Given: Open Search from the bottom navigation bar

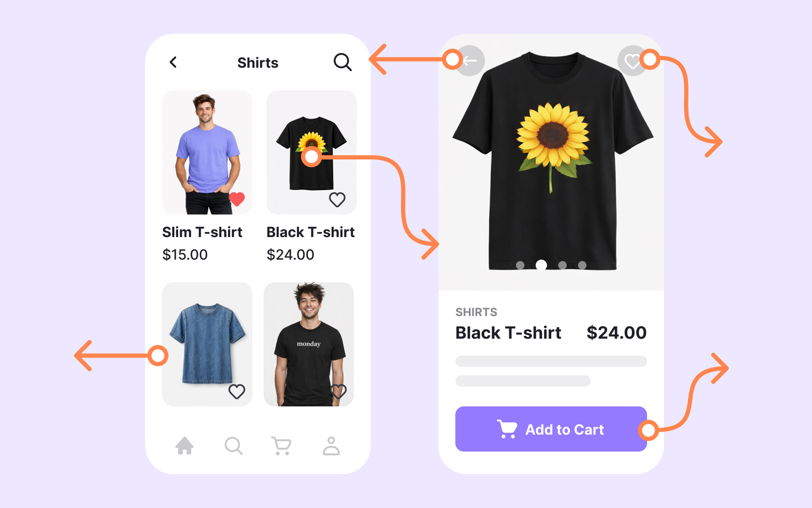Looking at the screenshot, I should [x=234, y=445].
